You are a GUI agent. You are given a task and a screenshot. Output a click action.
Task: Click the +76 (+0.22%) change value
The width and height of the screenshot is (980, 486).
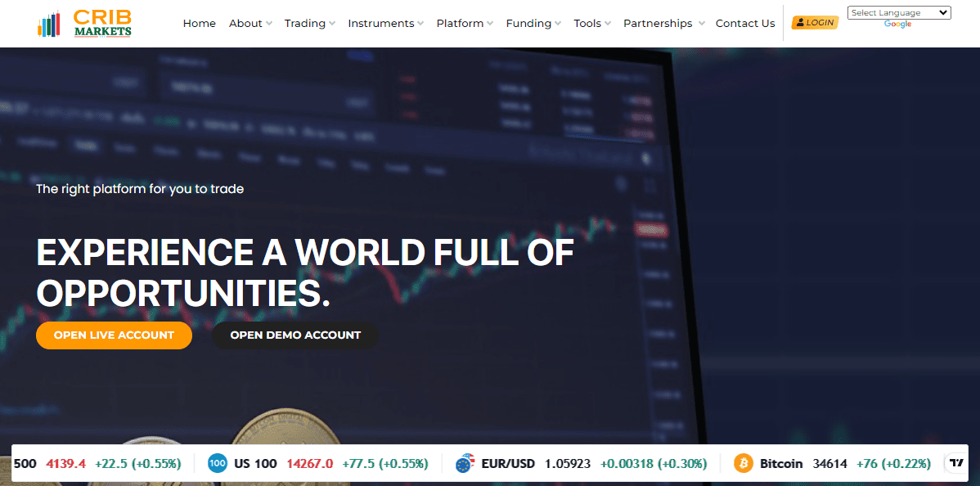(x=894, y=463)
